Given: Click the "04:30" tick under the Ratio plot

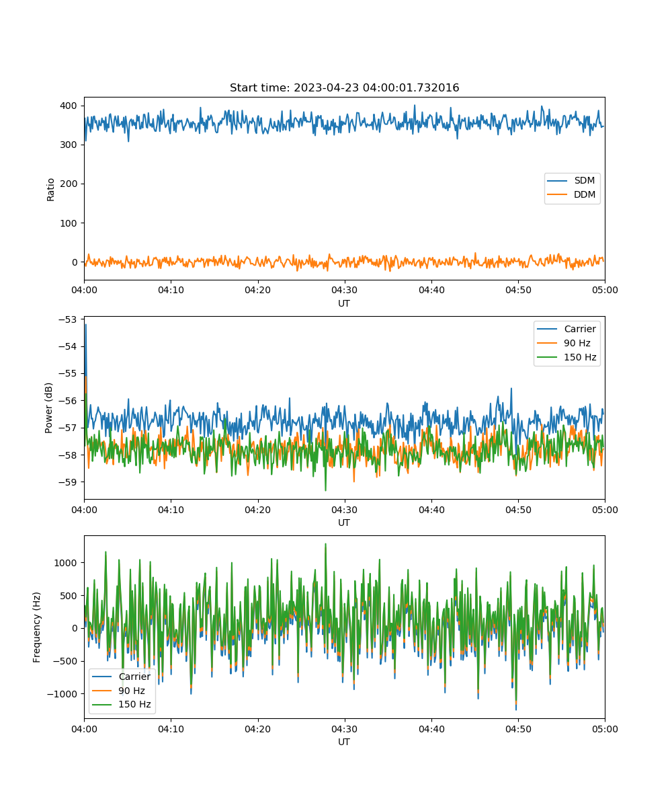Looking at the screenshot, I should click(x=344, y=290).
